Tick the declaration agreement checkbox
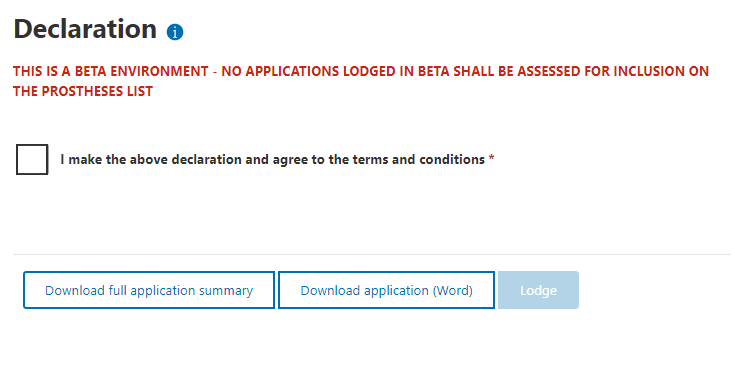735x377 pixels. pyautogui.click(x=32, y=159)
